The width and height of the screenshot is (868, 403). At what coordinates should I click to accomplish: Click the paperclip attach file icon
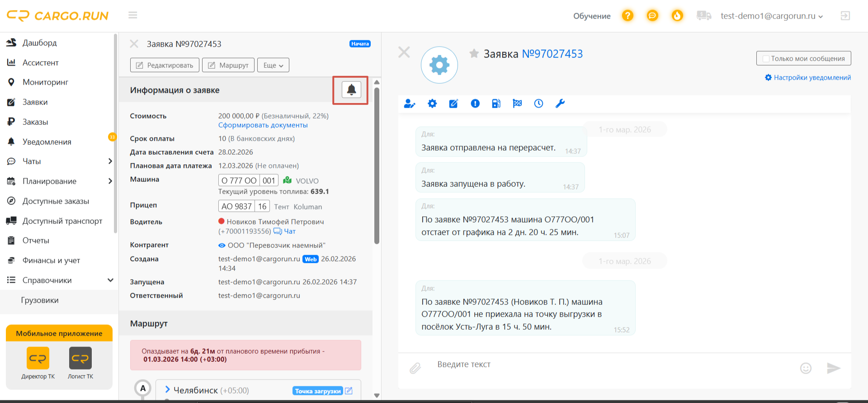(415, 368)
